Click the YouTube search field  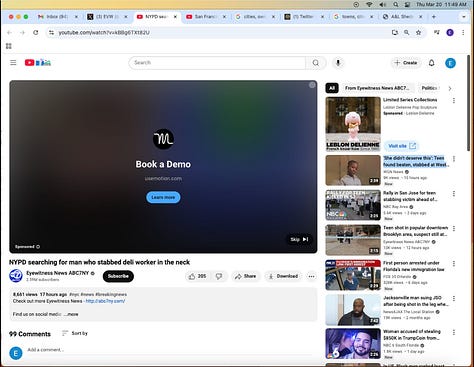218,63
